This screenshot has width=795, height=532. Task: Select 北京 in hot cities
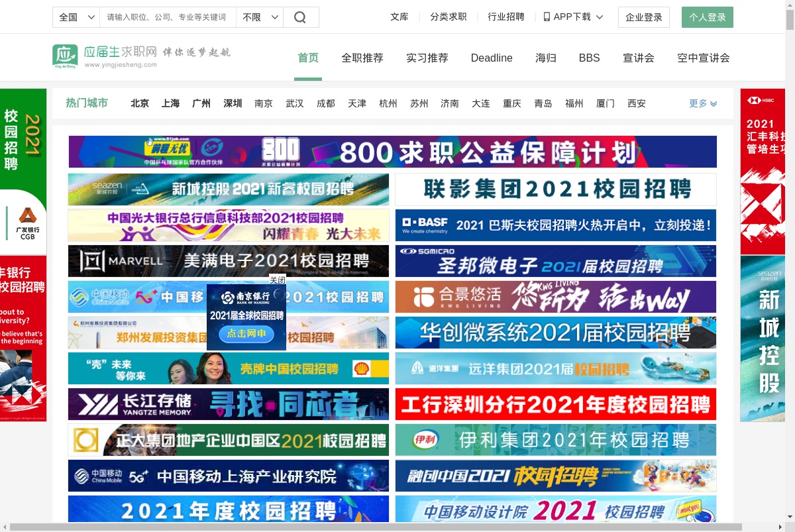coord(140,103)
